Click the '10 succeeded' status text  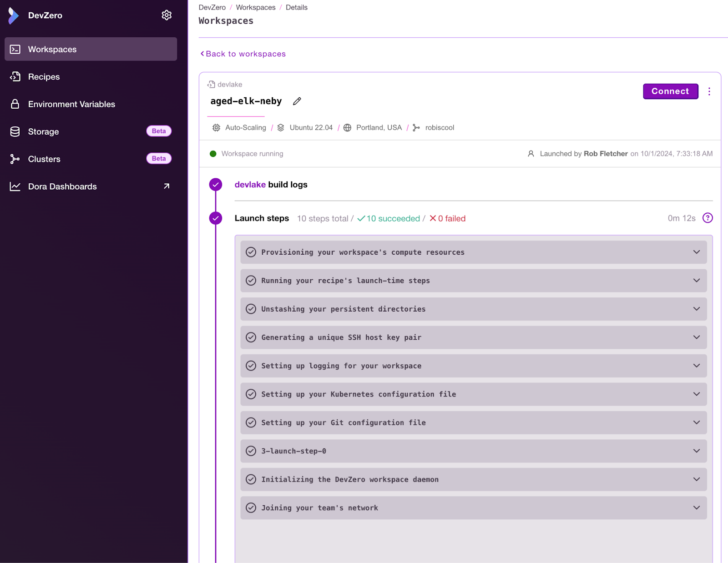(x=393, y=218)
